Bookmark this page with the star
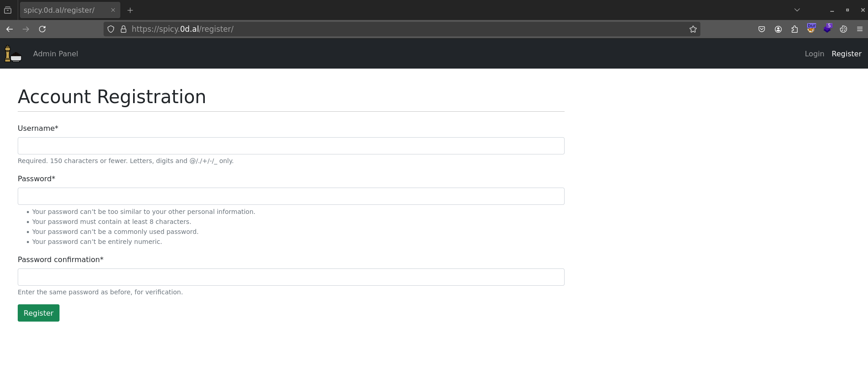Image resolution: width=868 pixels, height=372 pixels. click(x=693, y=29)
